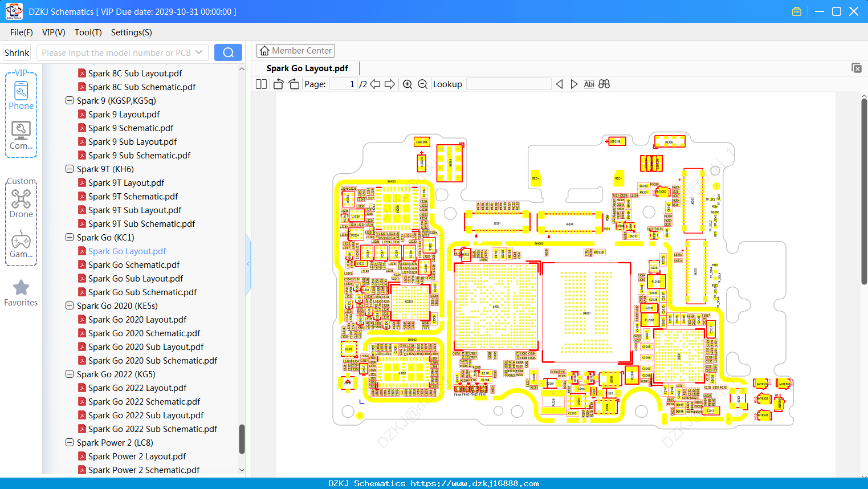Image resolution: width=868 pixels, height=489 pixels.
Task: Click the page number field
Action: pyautogui.click(x=344, y=84)
